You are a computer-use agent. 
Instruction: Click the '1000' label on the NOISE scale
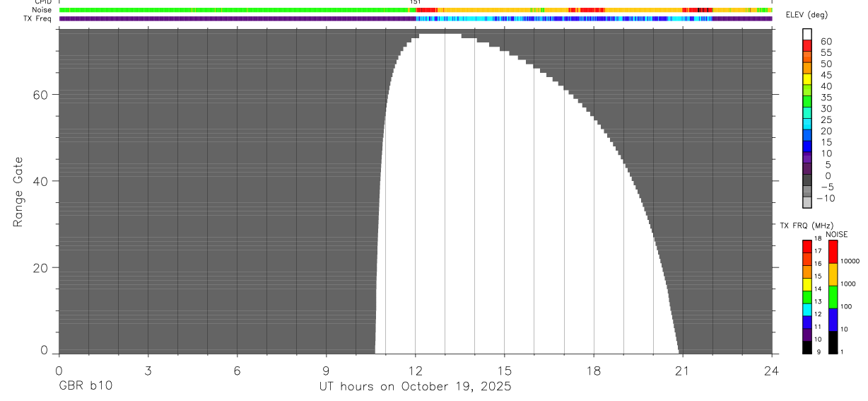click(848, 284)
